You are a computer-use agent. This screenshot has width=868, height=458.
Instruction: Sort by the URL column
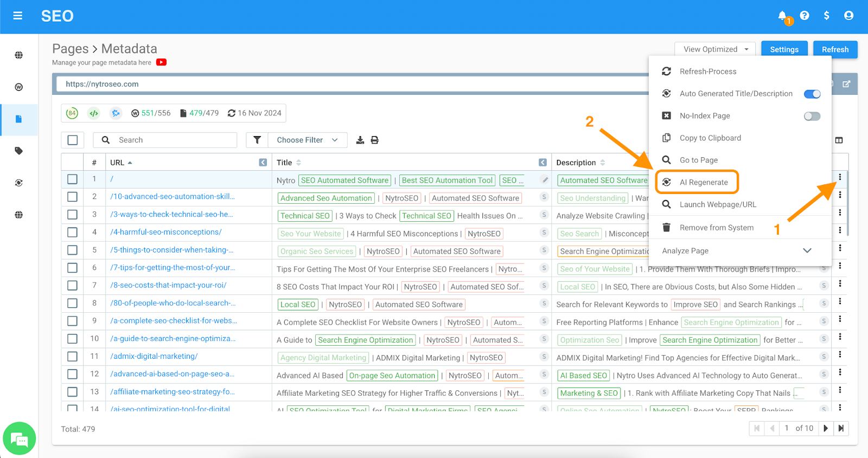coord(120,163)
